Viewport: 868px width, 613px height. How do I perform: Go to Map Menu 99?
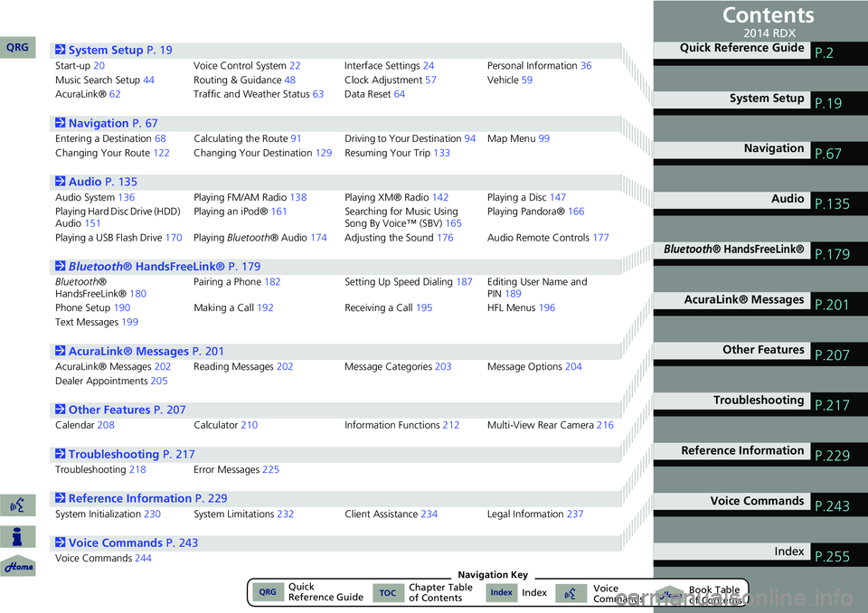518,138
